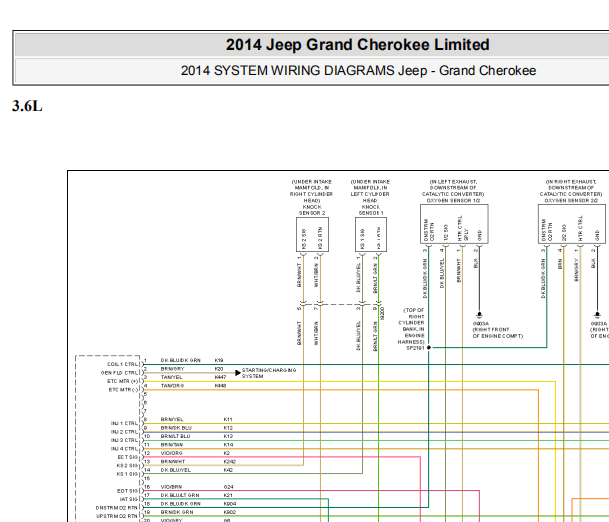The height and width of the screenshot is (522, 609).
Task: Click the pin 18 'DK BLU/DK GRN' wire color
Action: pyautogui.click(x=181, y=504)
